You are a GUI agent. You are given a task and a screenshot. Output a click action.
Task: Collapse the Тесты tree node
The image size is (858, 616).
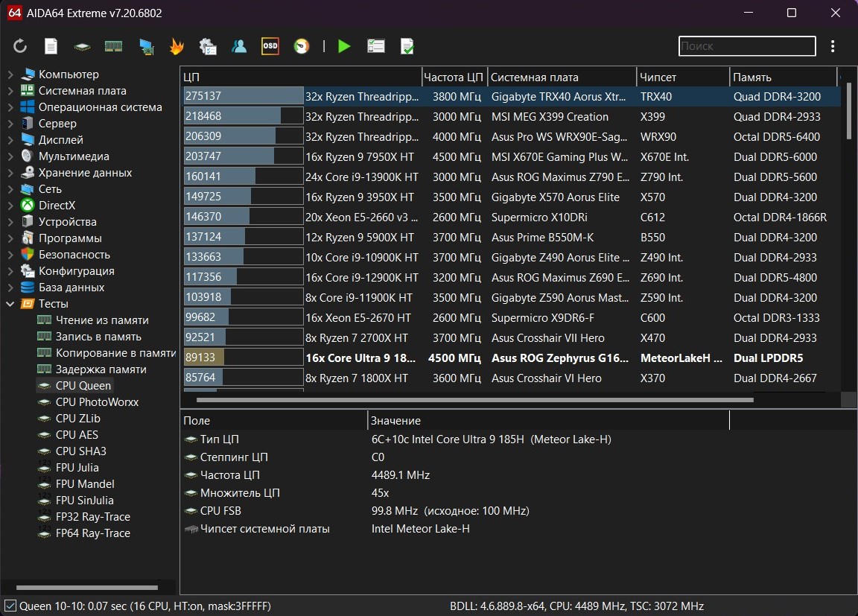tap(10, 304)
